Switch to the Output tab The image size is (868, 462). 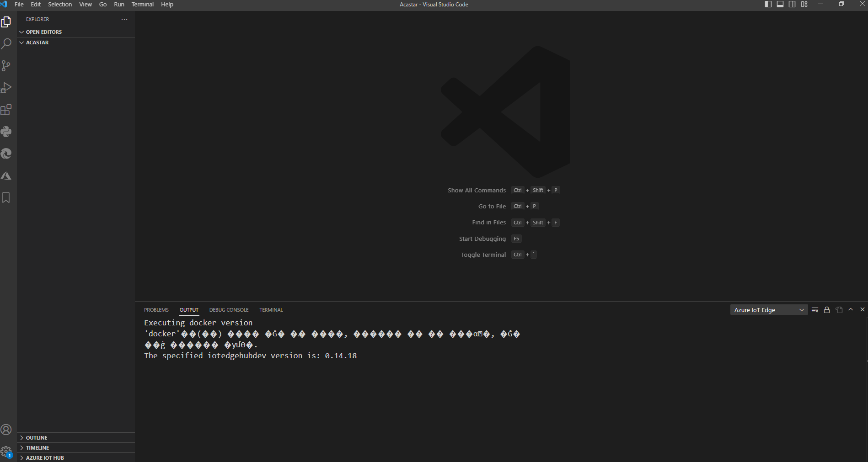click(189, 310)
